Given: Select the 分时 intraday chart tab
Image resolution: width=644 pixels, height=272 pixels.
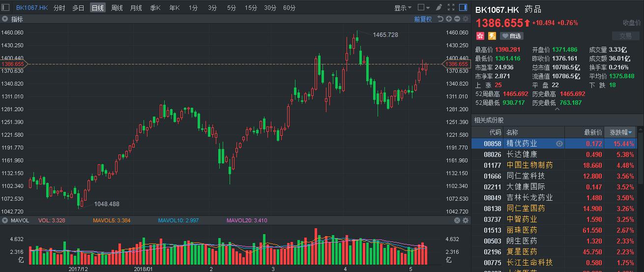Looking at the screenshot, I should [59, 8].
